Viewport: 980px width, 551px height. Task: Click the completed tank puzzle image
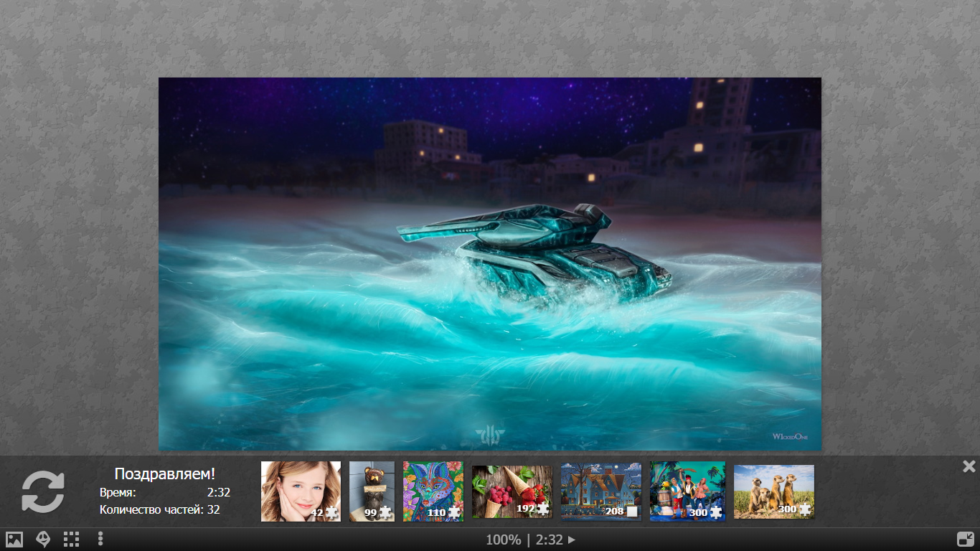click(x=490, y=264)
